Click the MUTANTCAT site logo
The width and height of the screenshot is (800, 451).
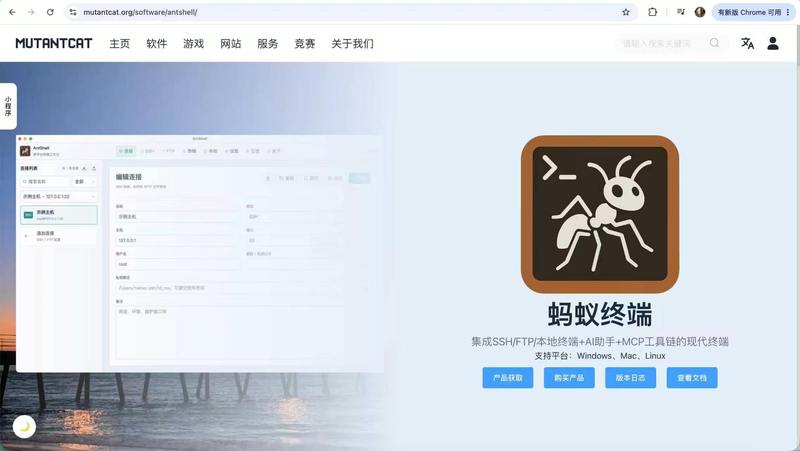coord(54,43)
